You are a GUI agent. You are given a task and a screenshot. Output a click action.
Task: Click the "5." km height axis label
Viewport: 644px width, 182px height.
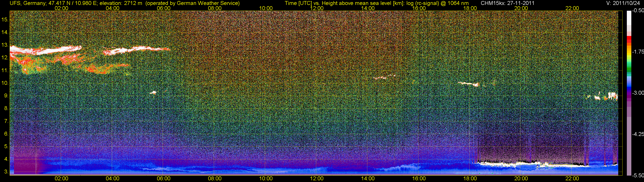(x=6, y=146)
